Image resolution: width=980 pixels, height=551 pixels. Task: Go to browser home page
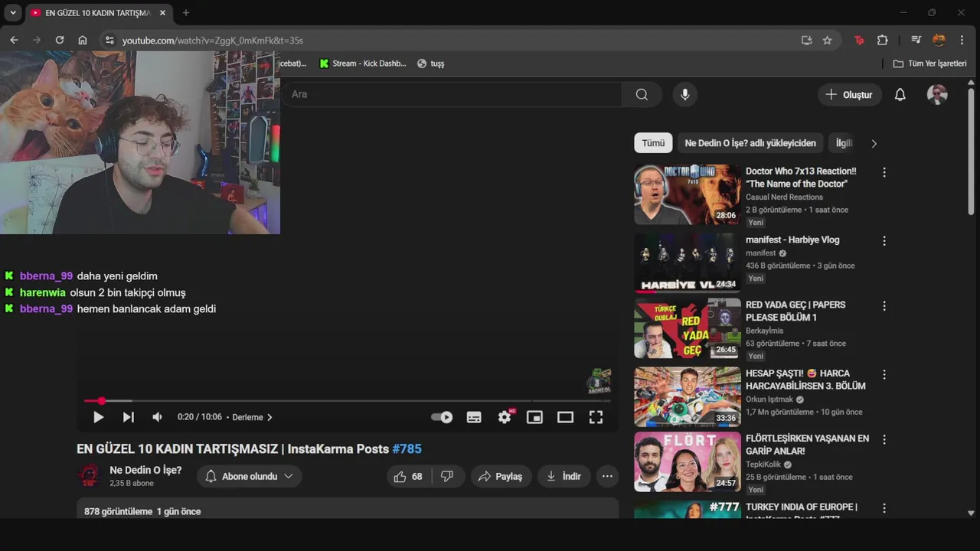coord(83,40)
